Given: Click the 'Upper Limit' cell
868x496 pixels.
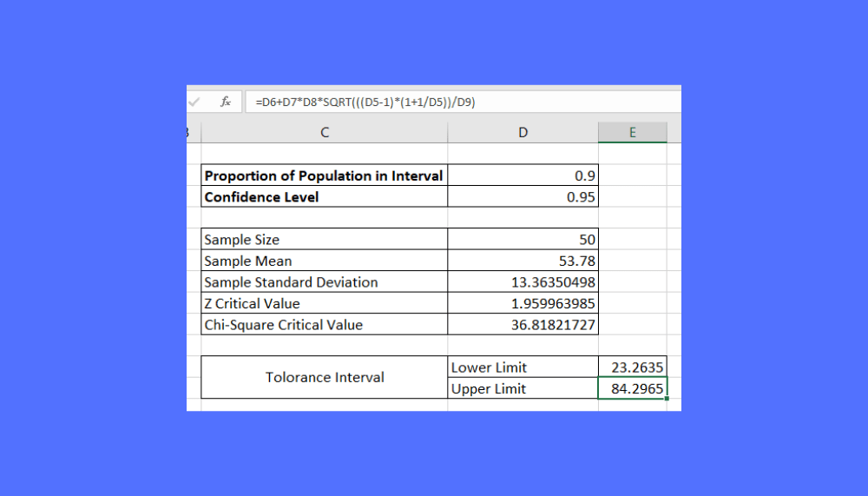Looking at the screenshot, I should pos(523,388).
